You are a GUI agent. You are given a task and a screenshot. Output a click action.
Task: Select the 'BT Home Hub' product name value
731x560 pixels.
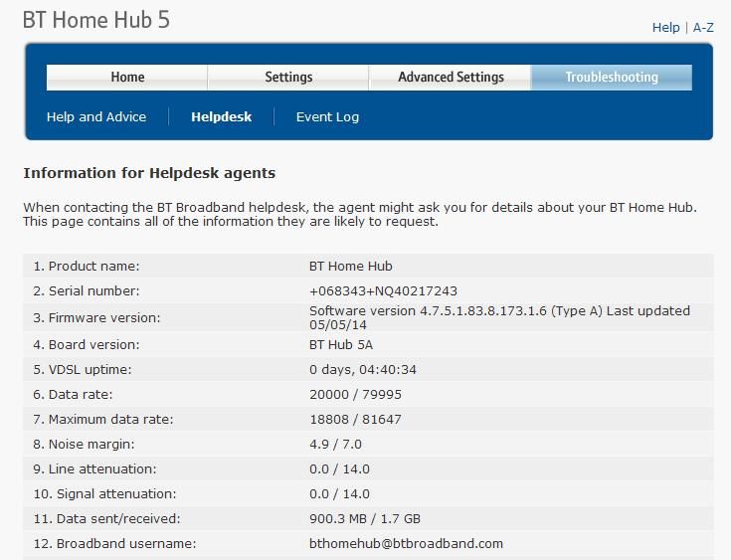[x=350, y=266]
